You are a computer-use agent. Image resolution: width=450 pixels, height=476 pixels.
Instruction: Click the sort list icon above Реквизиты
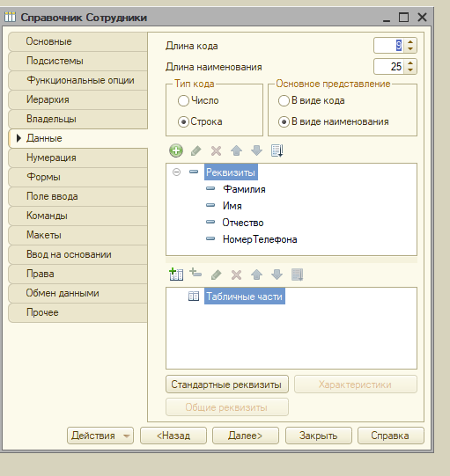click(277, 150)
